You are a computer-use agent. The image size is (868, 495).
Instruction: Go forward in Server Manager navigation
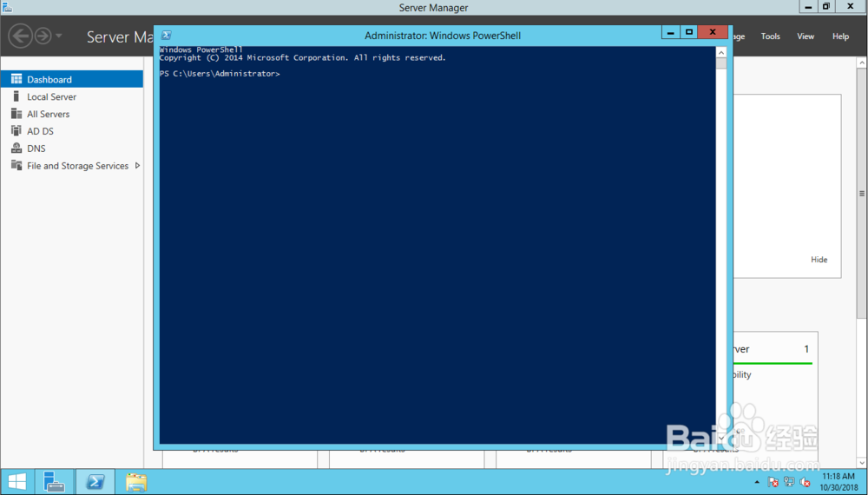tap(43, 36)
